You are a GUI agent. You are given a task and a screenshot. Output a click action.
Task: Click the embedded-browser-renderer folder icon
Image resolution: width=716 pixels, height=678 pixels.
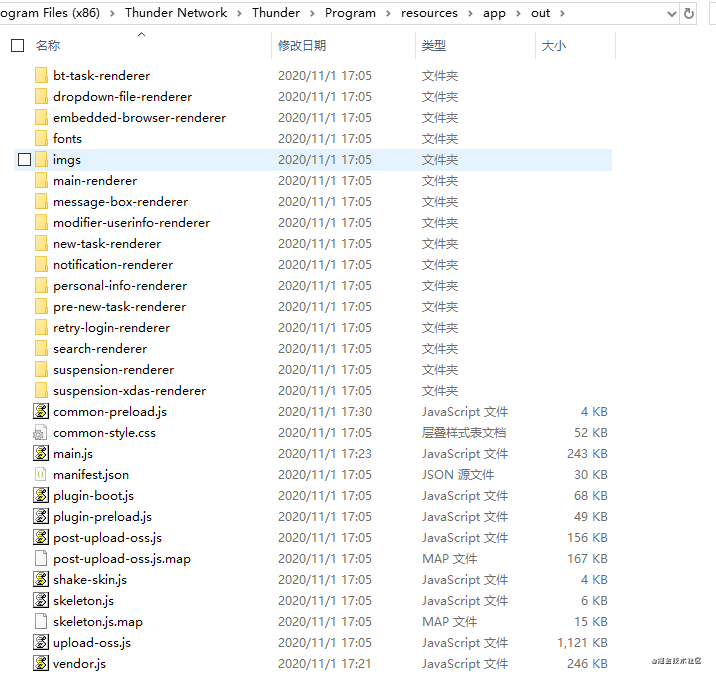[x=41, y=117]
